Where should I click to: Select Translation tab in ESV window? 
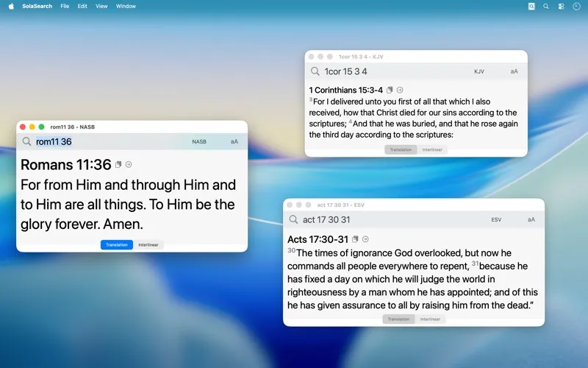pyautogui.click(x=398, y=319)
